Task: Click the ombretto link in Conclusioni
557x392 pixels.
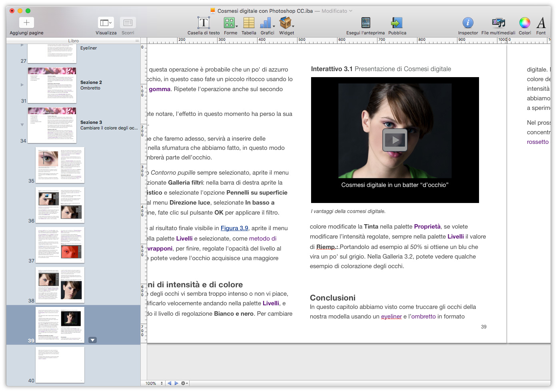Action: pos(423,316)
